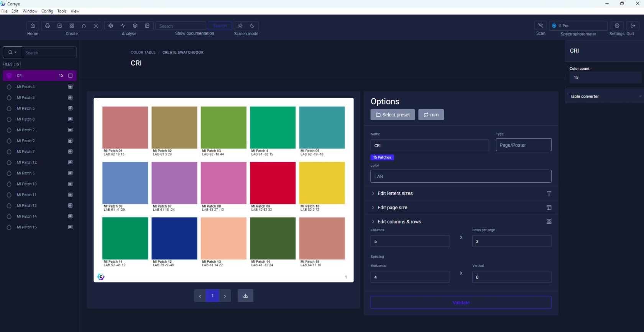644x332 pixels.
Task: Open the i1 Pro spectrophotometer selector
Action: [578, 26]
